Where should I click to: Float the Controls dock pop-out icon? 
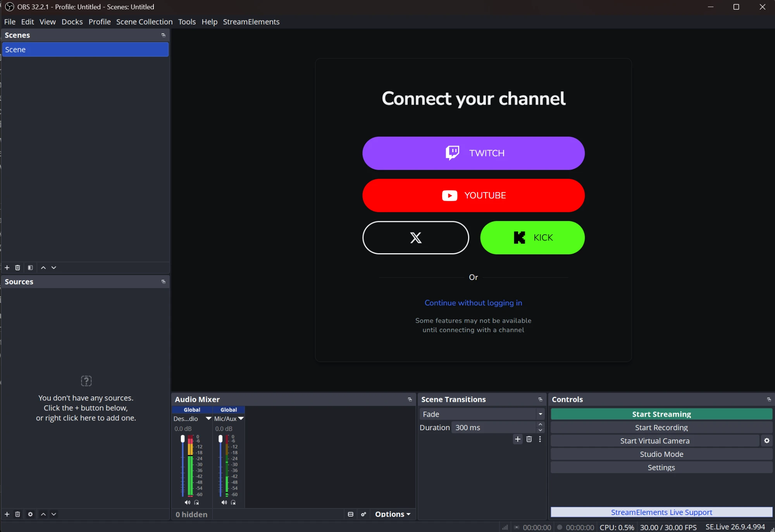tap(769, 400)
